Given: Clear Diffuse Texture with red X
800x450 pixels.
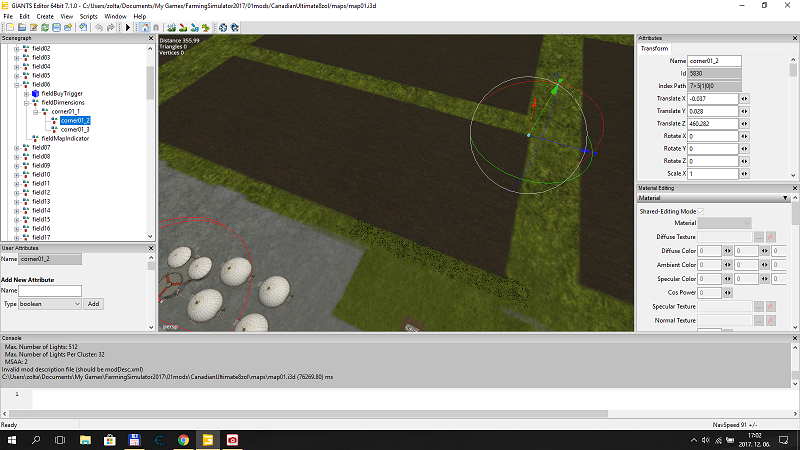Looking at the screenshot, I should click(x=770, y=237).
